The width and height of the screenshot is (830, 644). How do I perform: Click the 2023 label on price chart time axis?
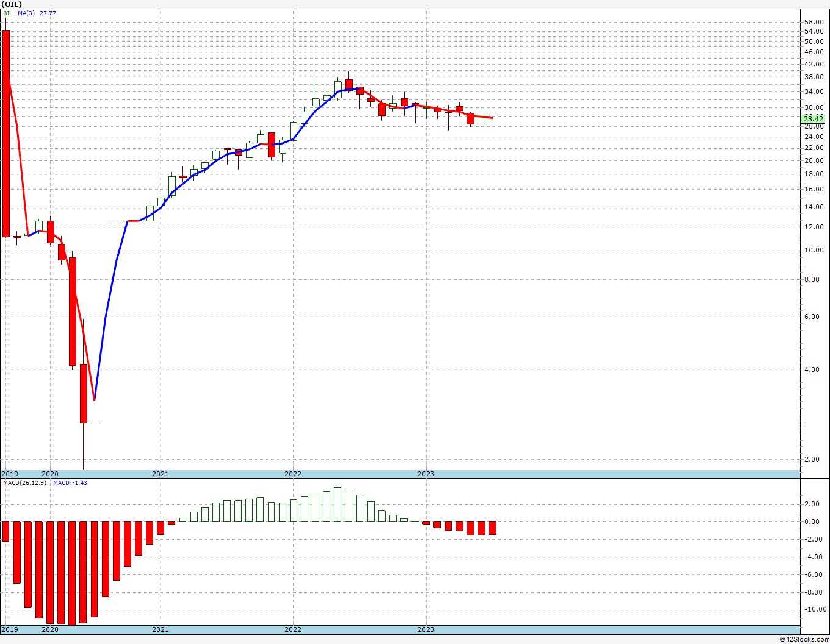[x=426, y=474]
